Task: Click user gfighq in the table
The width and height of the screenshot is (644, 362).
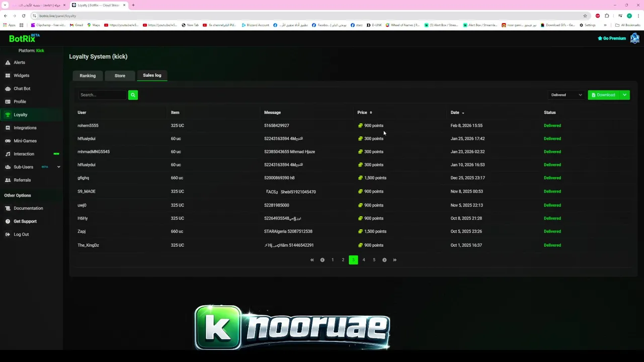Action: [x=84, y=178]
